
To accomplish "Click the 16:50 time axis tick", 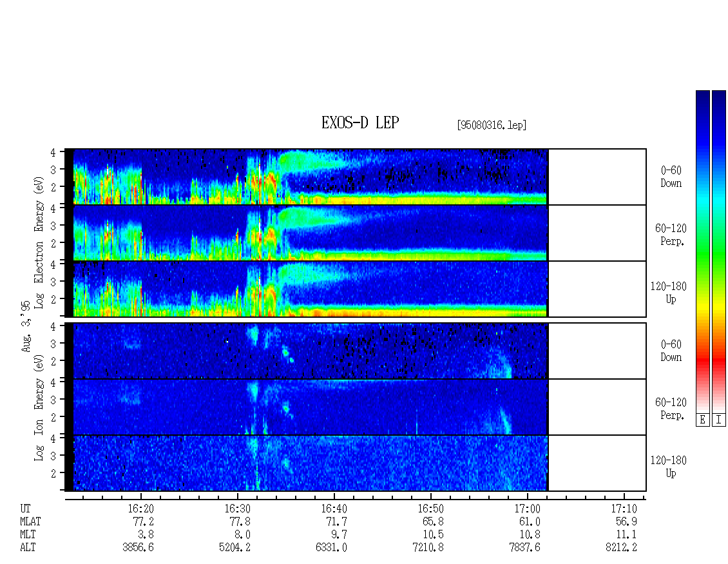I will pyautogui.click(x=431, y=509).
